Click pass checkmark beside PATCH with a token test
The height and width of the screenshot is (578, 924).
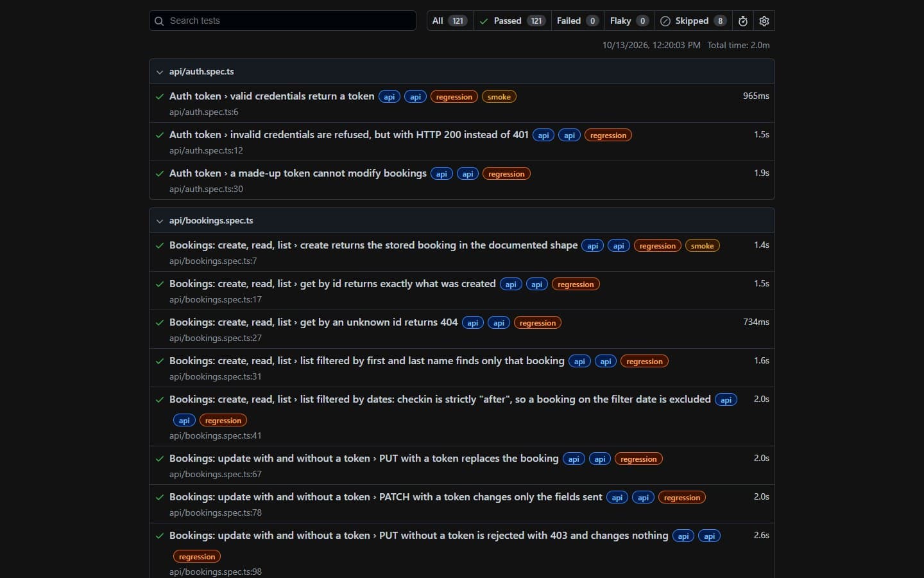[x=160, y=497]
